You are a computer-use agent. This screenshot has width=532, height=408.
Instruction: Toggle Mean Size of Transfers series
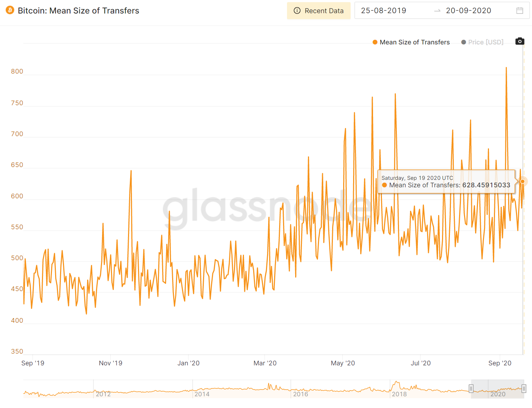coord(414,42)
